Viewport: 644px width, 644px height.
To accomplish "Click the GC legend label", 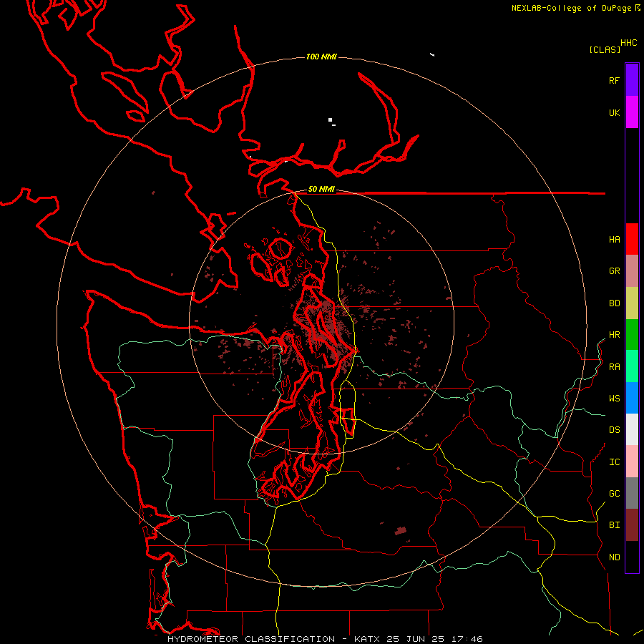I will click(614, 494).
